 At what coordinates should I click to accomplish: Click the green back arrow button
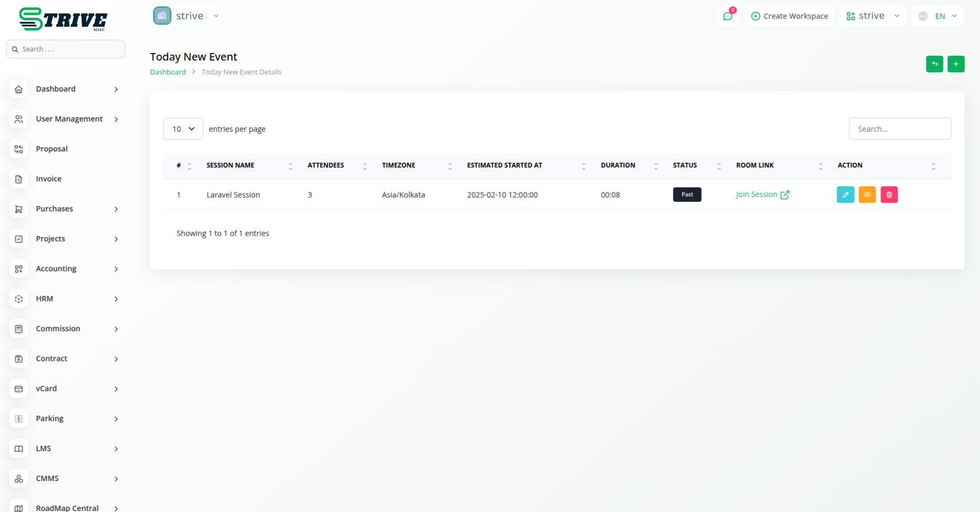[935, 64]
